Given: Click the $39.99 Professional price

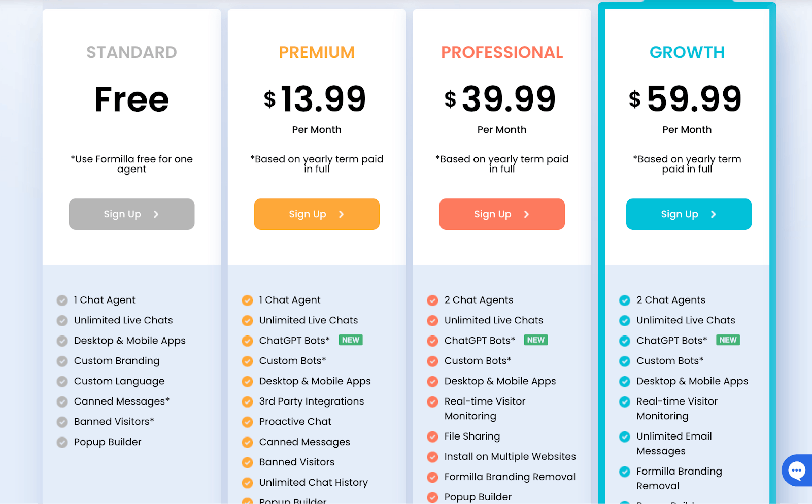Looking at the screenshot, I should 500,98.
